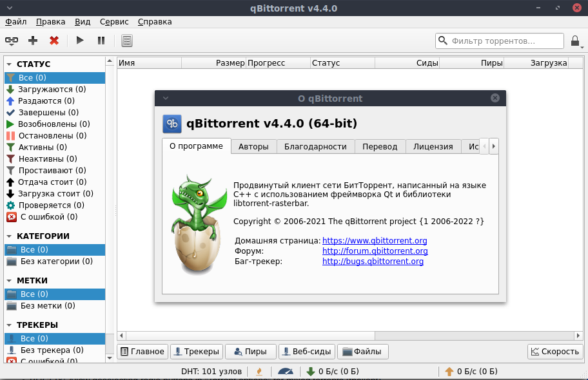
Task: Show the Главное bottom panel
Action: coord(142,352)
